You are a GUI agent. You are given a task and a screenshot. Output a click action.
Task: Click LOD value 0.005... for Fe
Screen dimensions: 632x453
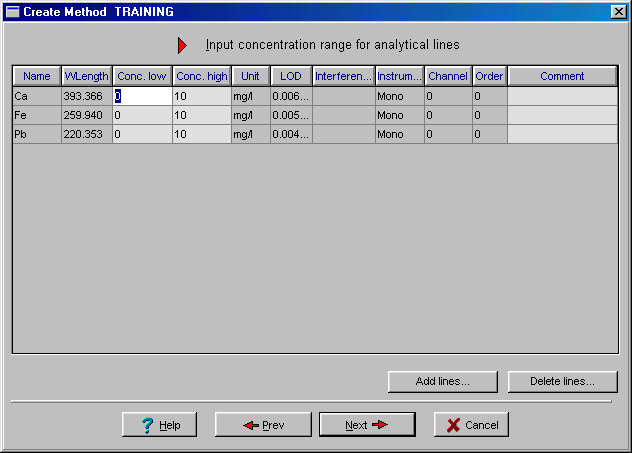(291, 115)
